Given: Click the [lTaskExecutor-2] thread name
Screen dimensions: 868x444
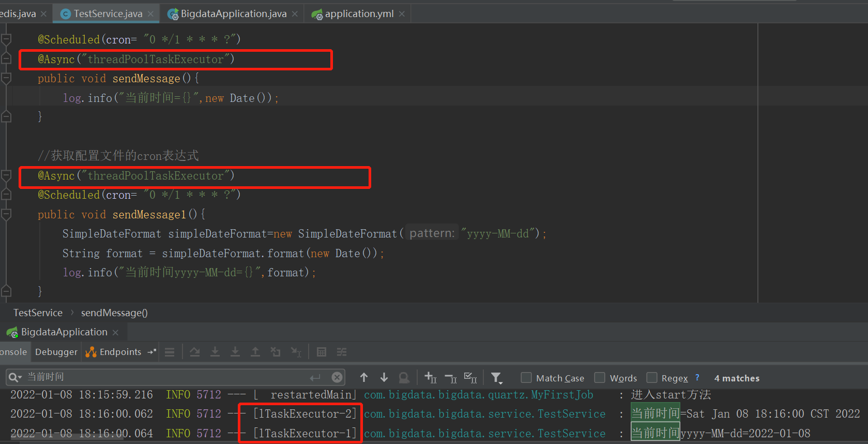Looking at the screenshot, I should [305, 414].
